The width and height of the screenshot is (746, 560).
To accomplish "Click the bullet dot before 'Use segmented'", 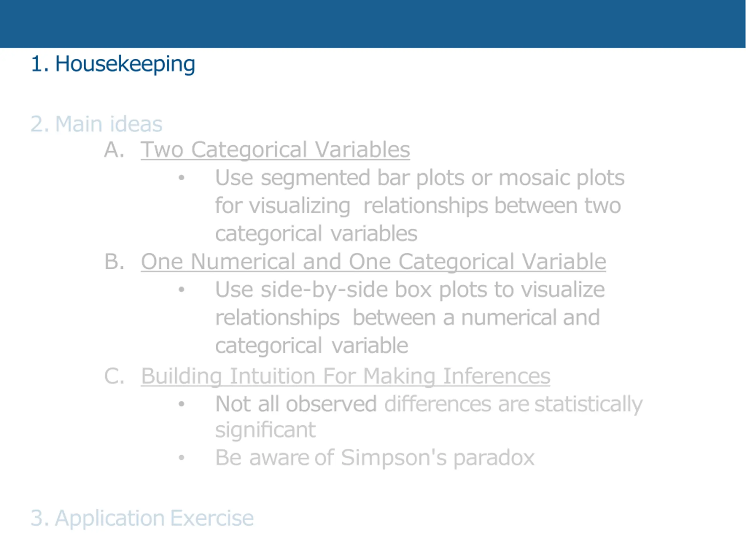I will [182, 178].
